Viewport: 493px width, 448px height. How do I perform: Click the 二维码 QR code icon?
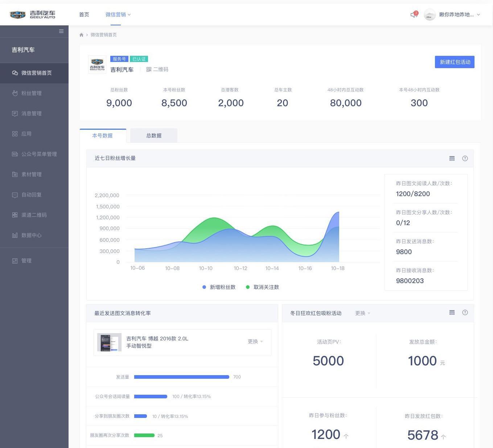click(x=149, y=69)
